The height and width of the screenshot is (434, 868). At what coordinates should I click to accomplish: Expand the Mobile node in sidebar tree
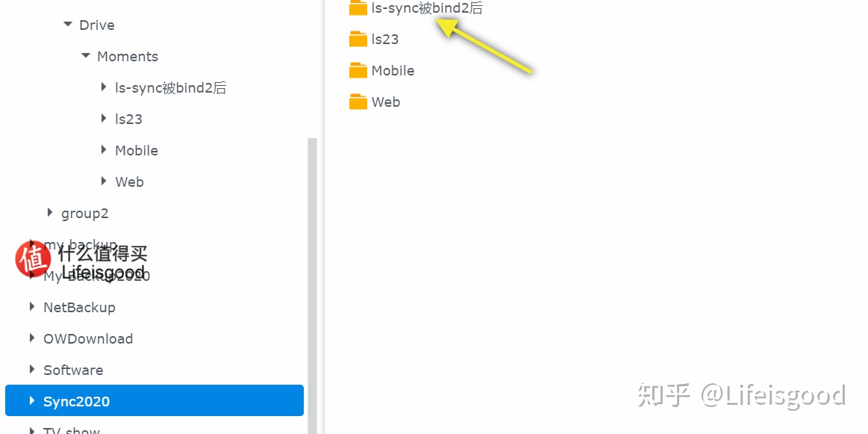[x=104, y=149]
